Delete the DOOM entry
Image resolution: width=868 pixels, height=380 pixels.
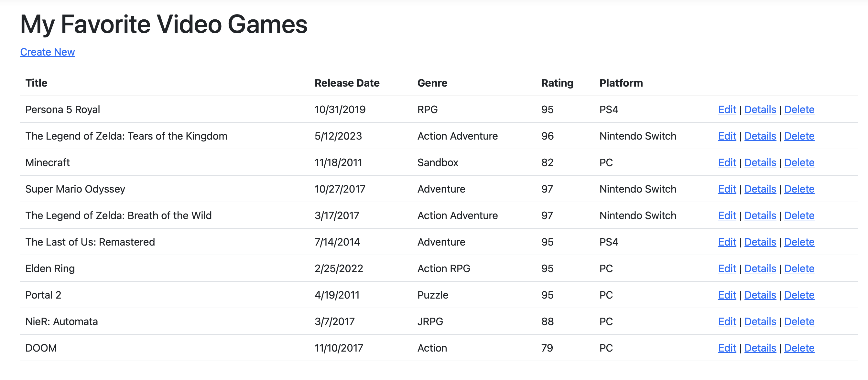point(799,348)
